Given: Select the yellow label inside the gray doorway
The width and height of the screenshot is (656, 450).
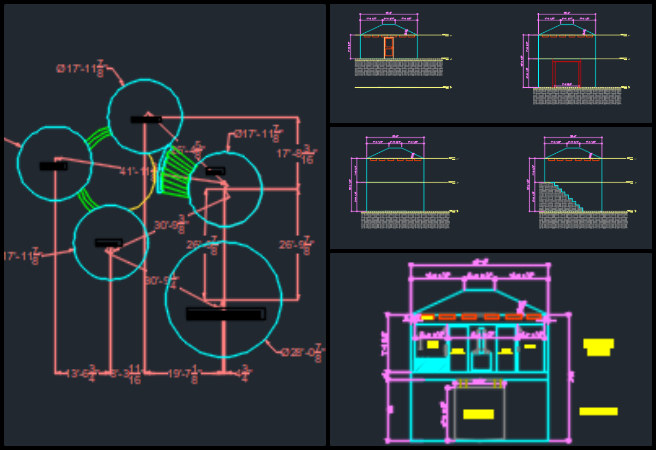Looking at the screenshot, I should [478, 414].
